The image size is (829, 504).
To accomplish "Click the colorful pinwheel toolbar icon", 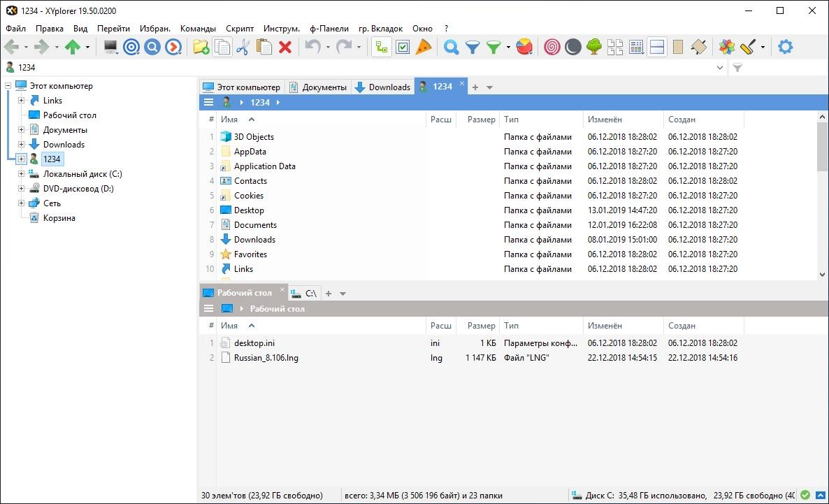I will pyautogui.click(x=726, y=47).
